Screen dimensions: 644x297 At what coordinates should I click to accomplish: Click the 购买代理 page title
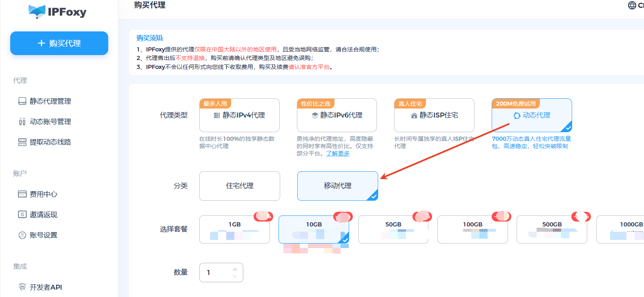pyautogui.click(x=150, y=5)
